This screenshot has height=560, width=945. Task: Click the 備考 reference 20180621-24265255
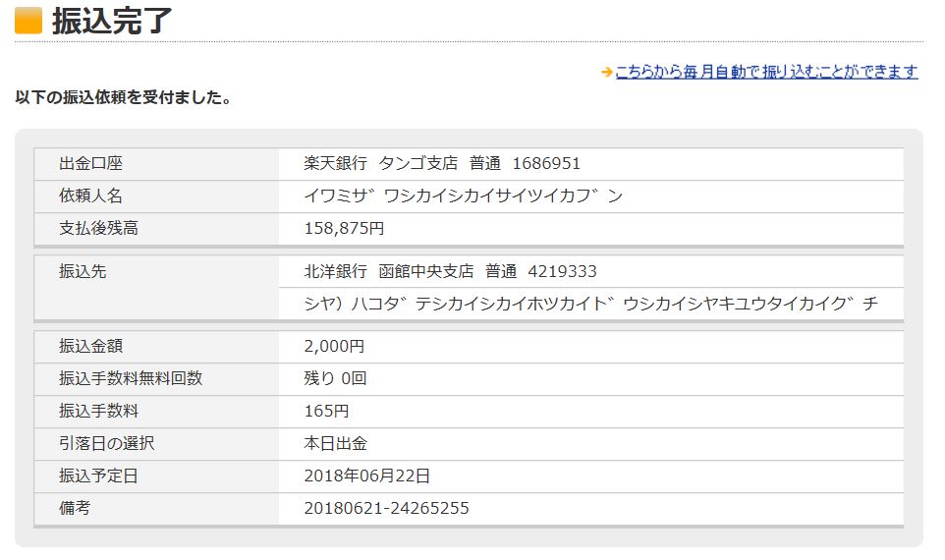386,508
